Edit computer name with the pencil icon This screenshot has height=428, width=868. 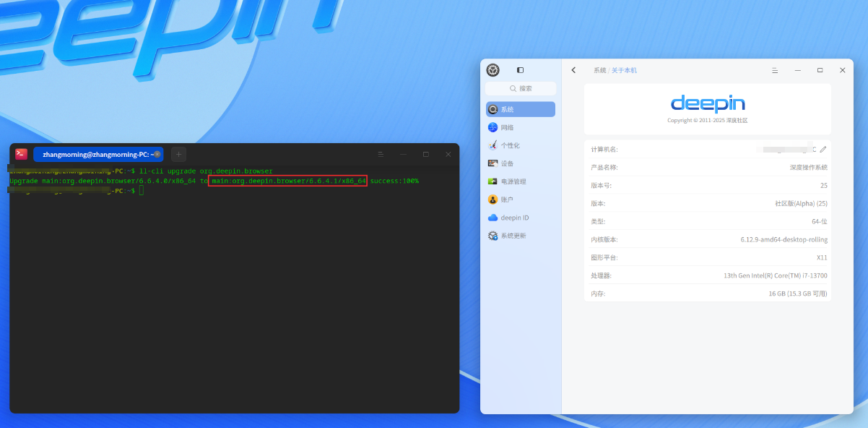pos(823,149)
